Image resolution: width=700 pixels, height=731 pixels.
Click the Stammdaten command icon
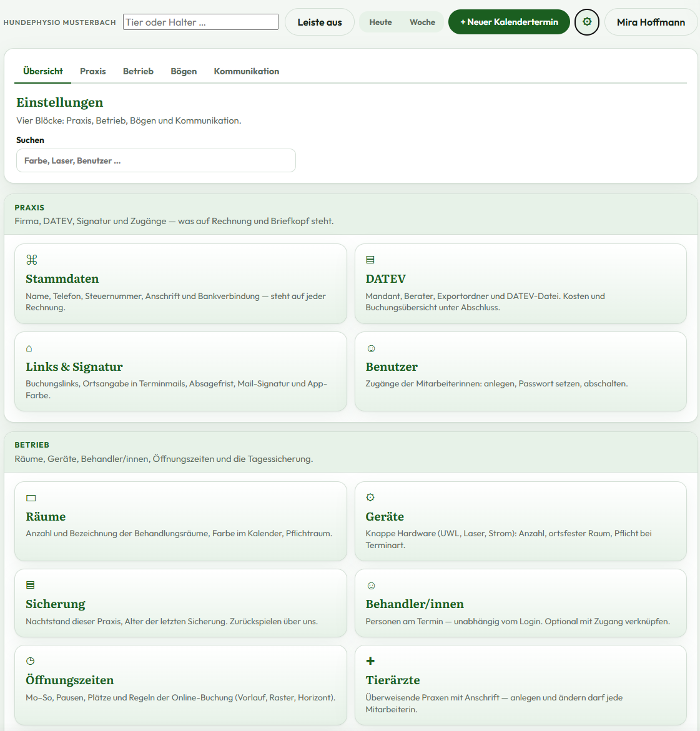pos(32,260)
